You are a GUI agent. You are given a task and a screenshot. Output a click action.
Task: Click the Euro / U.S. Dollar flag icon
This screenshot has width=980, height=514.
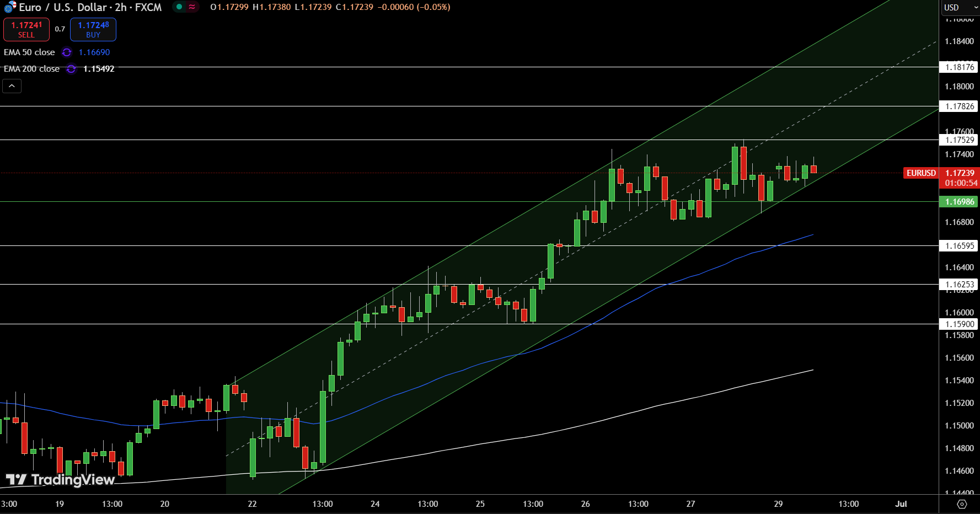(x=9, y=7)
